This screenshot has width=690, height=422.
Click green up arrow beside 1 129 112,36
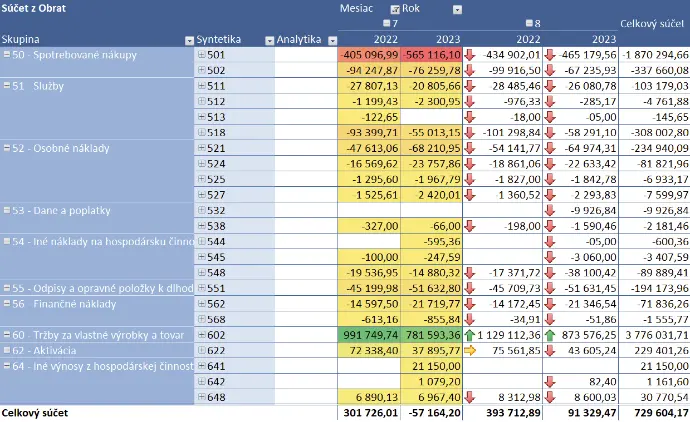click(470, 335)
